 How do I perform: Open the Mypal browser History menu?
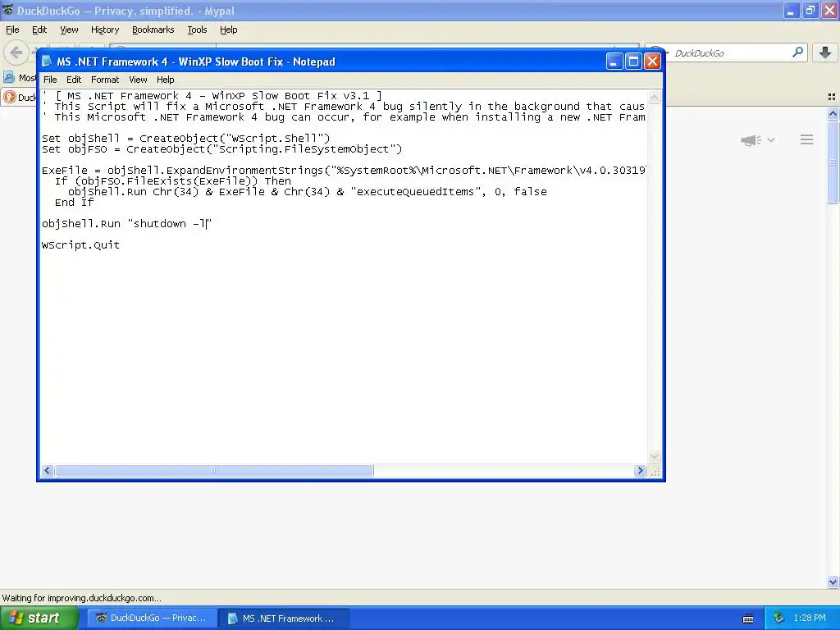[104, 30]
